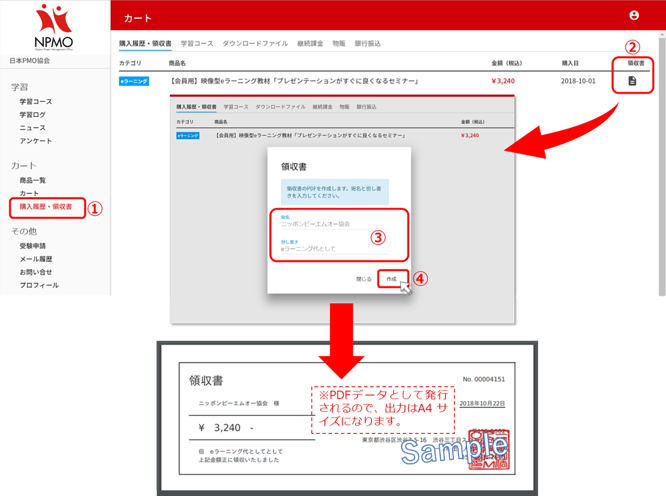
Task: Click the 但し書き input field in receipt dialog
Action: tap(334, 248)
